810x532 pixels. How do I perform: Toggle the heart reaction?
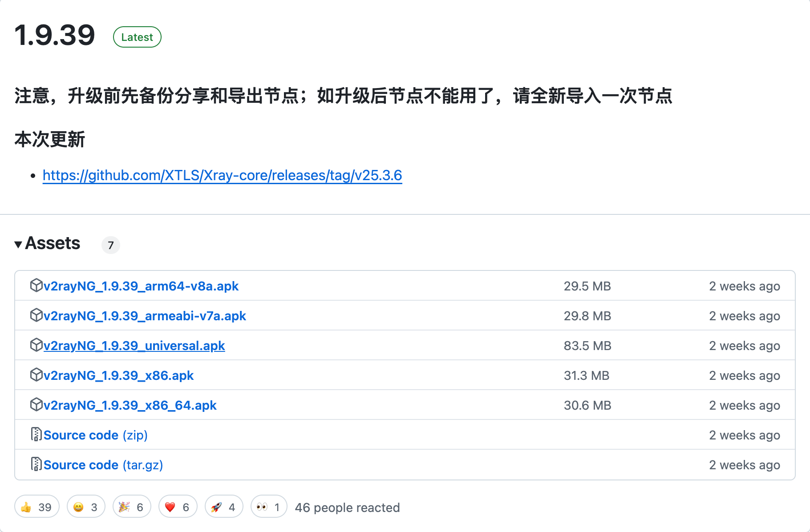[178, 507]
